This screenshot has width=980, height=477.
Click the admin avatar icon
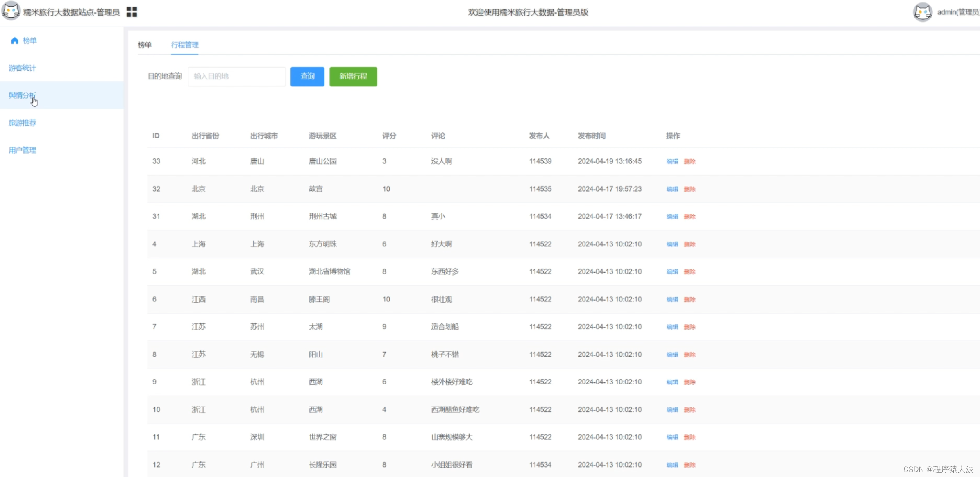[922, 12]
